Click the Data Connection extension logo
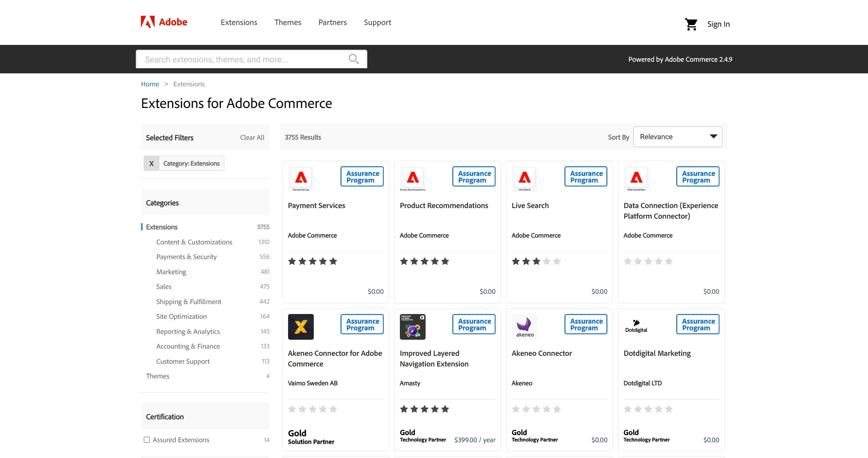This screenshot has width=868, height=458. pos(636,179)
